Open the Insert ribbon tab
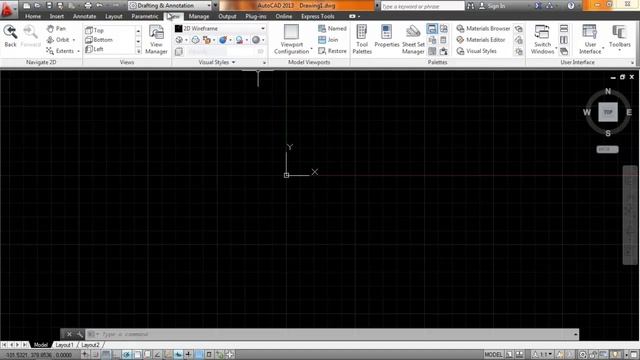Viewport: 640px width, 360px height. (x=57, y=16)
